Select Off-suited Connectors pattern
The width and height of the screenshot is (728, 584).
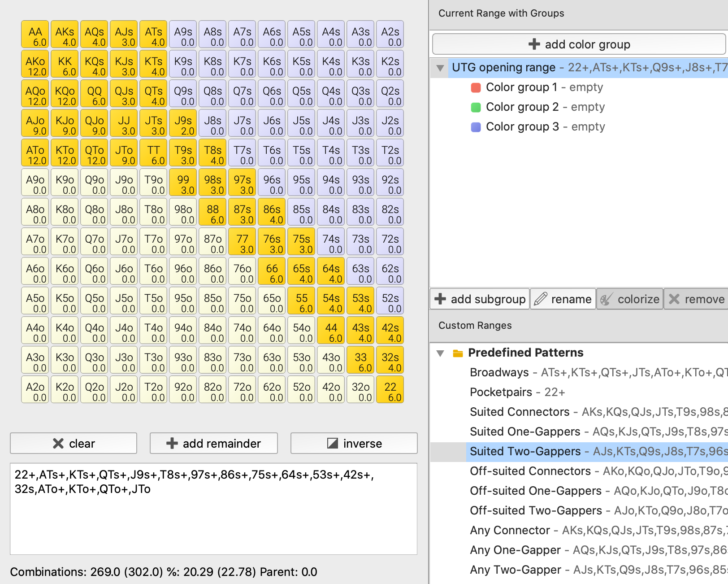tap(530, 471)
